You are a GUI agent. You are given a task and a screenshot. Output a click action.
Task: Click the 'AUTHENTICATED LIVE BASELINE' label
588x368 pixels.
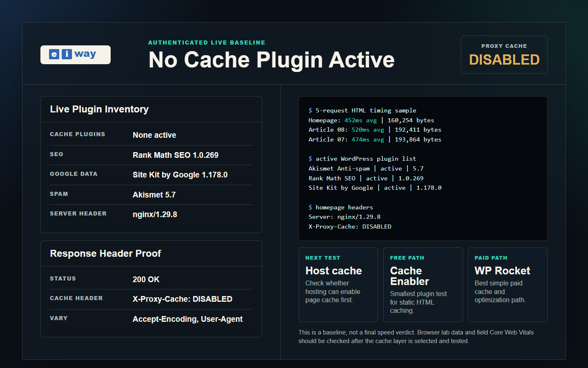pyautogui.click(x=207, y=43)
